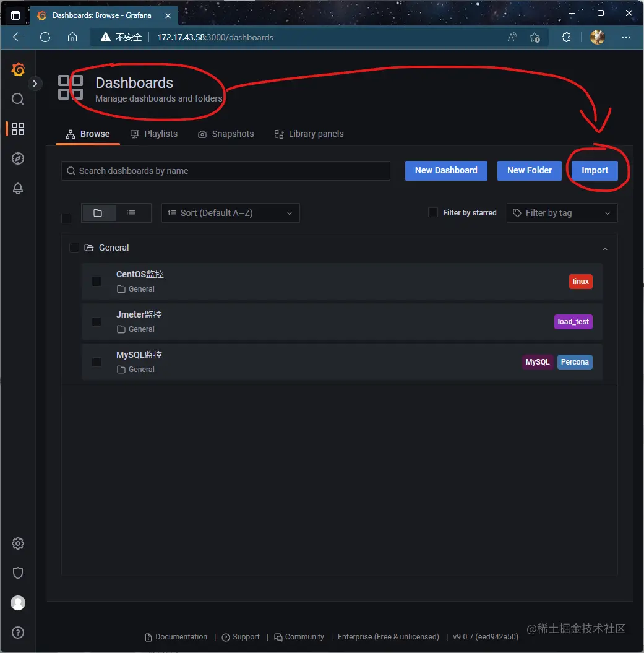This screenshot has height=653, width=644.
Task: Open the Community footer link
Action: [x=299, y=637]
